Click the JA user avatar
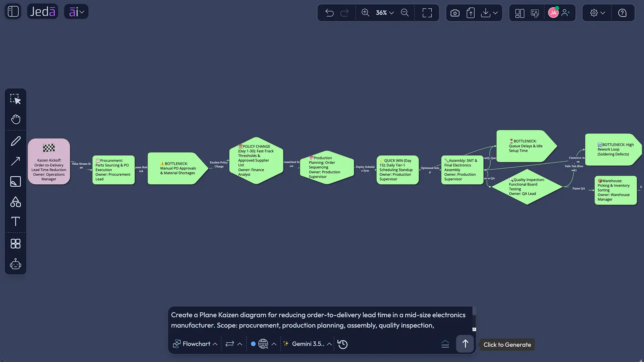Viewport: 644px width, 362px height. point(553,13)
